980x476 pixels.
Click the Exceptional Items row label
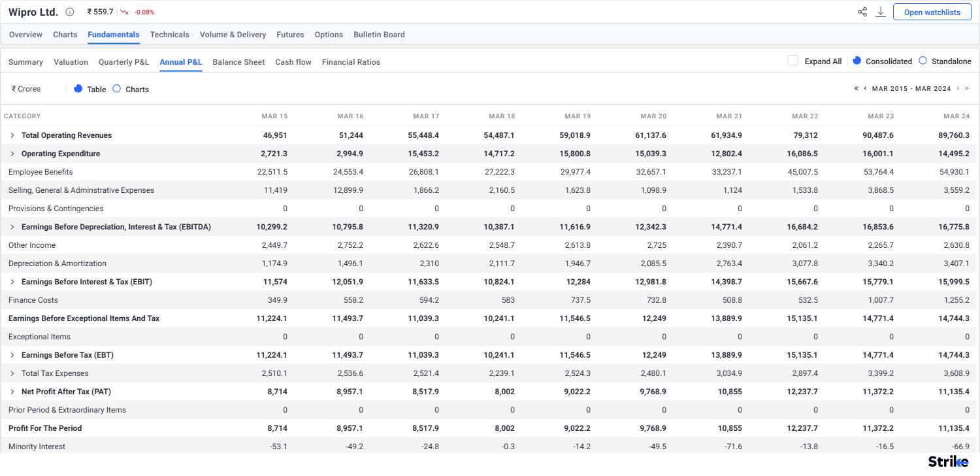[39, 337]
